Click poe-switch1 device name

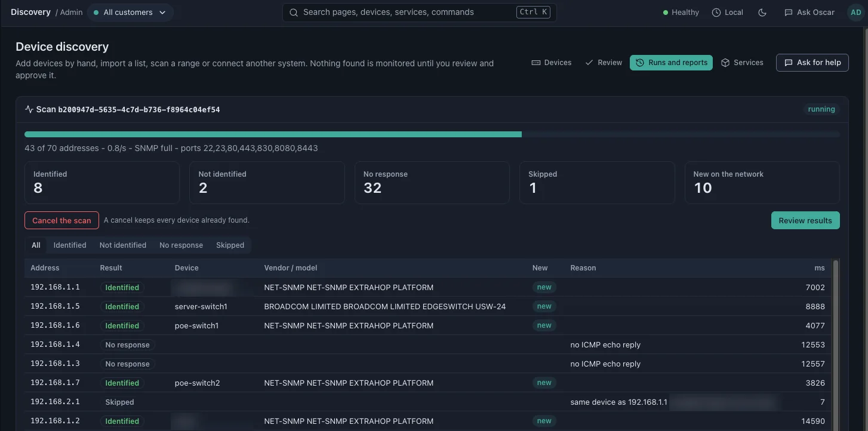click(197, 325)
